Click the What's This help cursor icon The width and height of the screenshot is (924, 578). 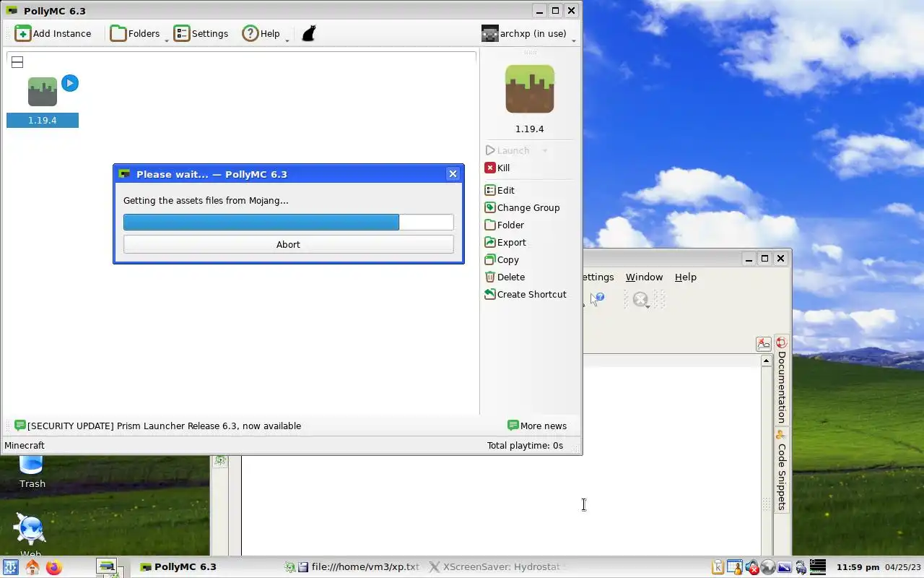pyautogui.click(x=597, y=299)
